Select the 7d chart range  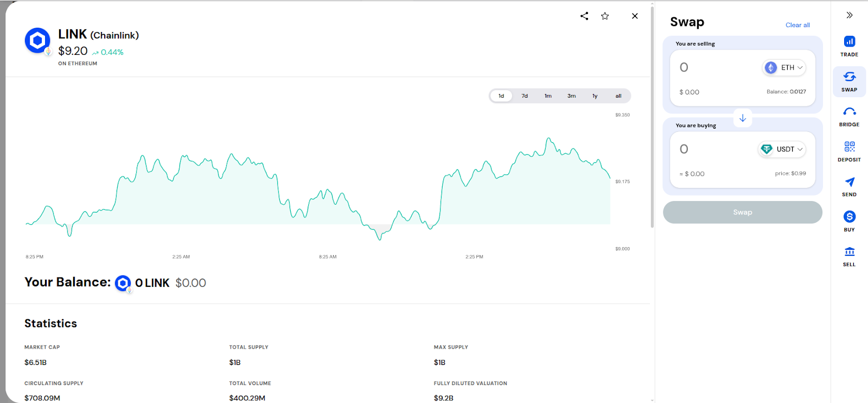(525, 96)
